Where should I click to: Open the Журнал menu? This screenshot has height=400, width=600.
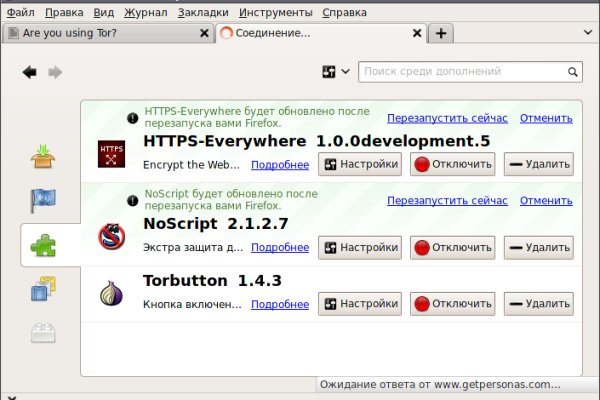click(x=145, y=13)
